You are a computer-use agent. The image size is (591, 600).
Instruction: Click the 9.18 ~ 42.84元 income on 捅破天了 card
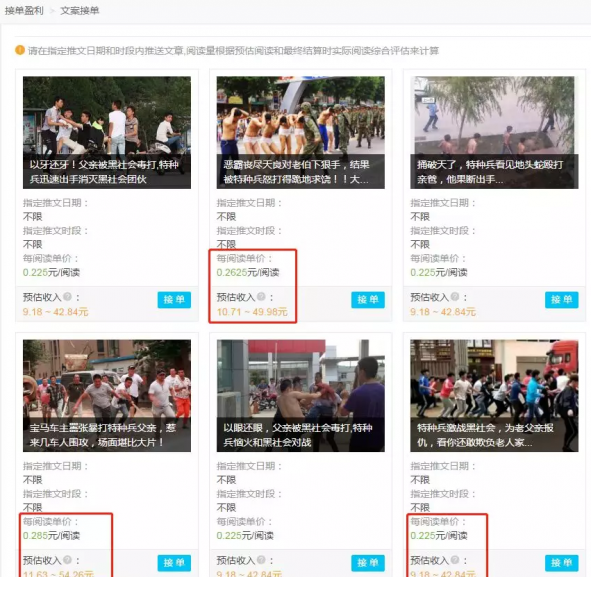(x=443, y=312)
